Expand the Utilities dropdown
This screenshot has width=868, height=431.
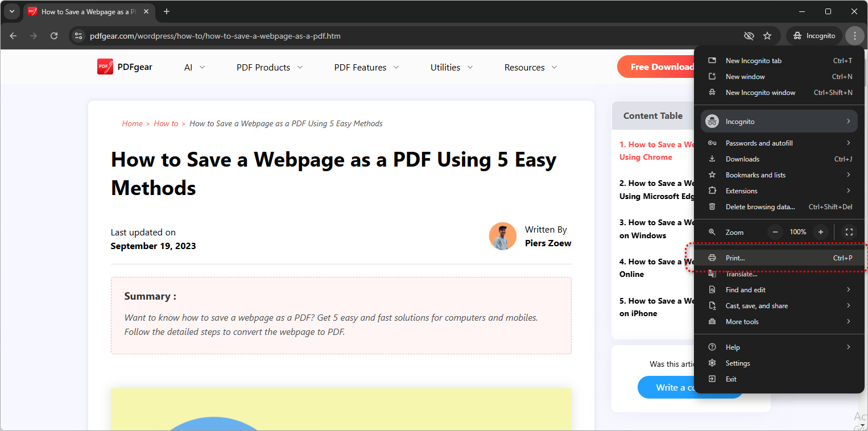coord(452,67)
